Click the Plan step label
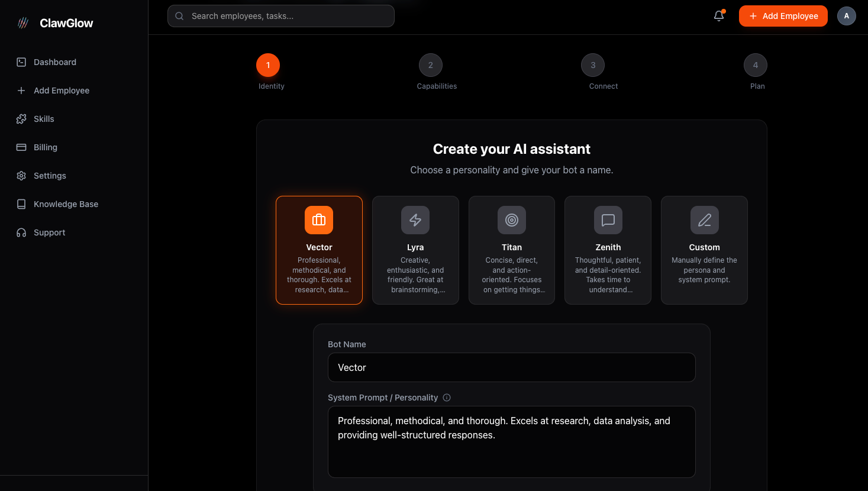Screen dimensions: 868x491 click(x=757, y=86)
